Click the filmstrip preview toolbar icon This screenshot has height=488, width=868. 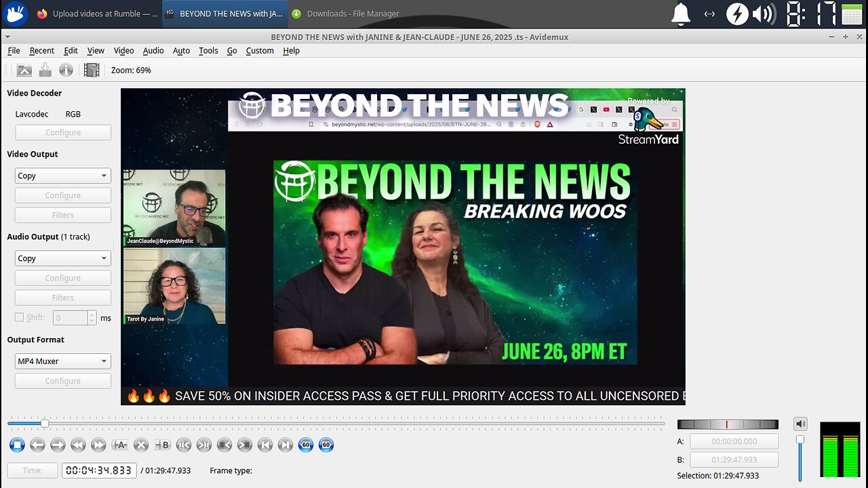pos(92,70)
